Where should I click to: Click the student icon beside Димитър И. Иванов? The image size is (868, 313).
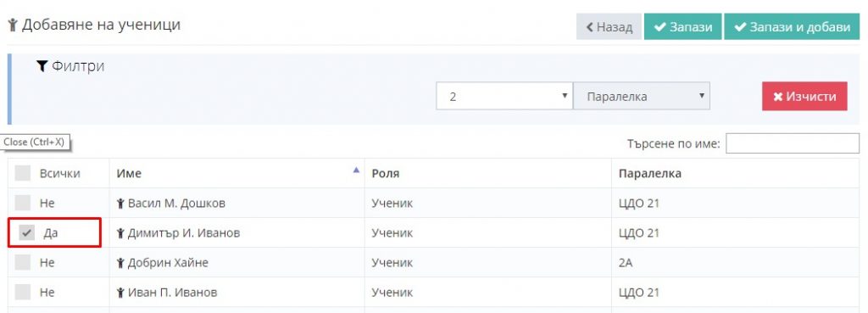(120, 233)
